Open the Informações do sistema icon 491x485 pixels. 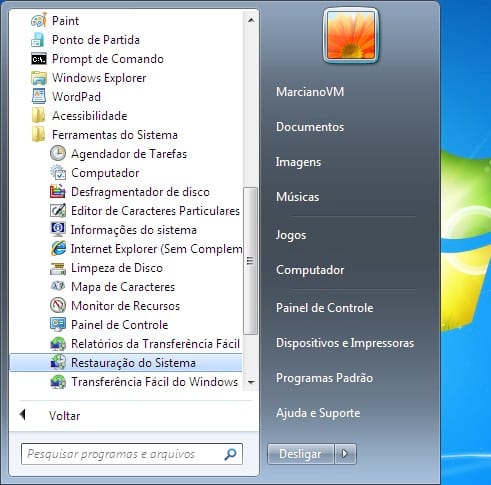click(58, 230)
